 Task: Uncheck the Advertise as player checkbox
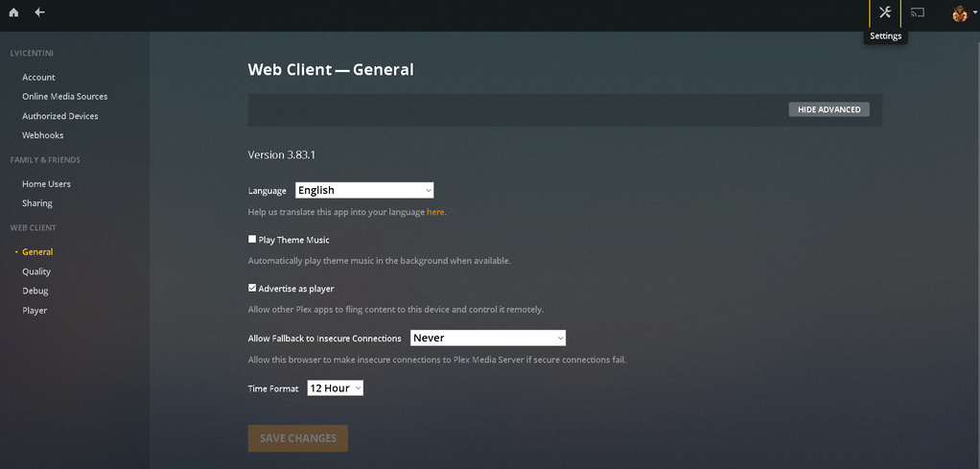pyautogui.click(x=252, y=288)
